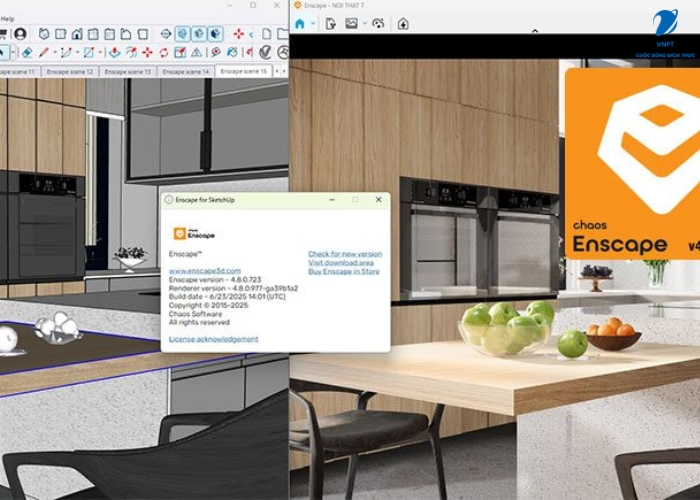This screenshot has height=500, width=700.
Task: Activate the Arc drawing tool
Action: pyautogui.click(x=66, y=52)
